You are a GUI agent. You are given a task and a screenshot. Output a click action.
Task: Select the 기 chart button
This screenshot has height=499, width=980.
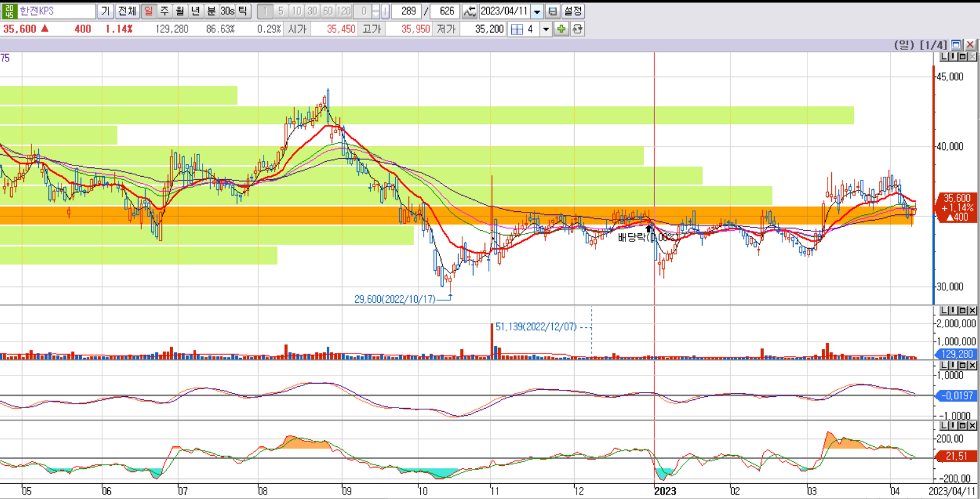(106, 11)
